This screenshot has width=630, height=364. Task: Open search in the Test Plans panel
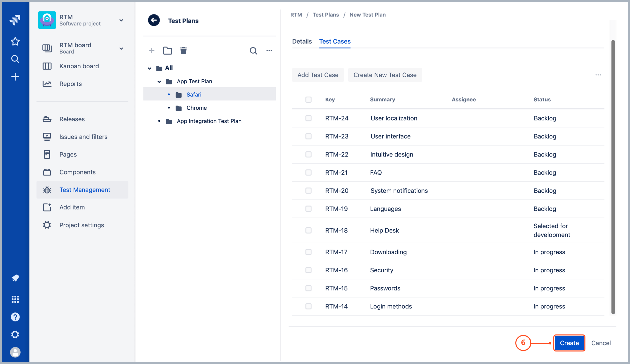pos(253,51)
